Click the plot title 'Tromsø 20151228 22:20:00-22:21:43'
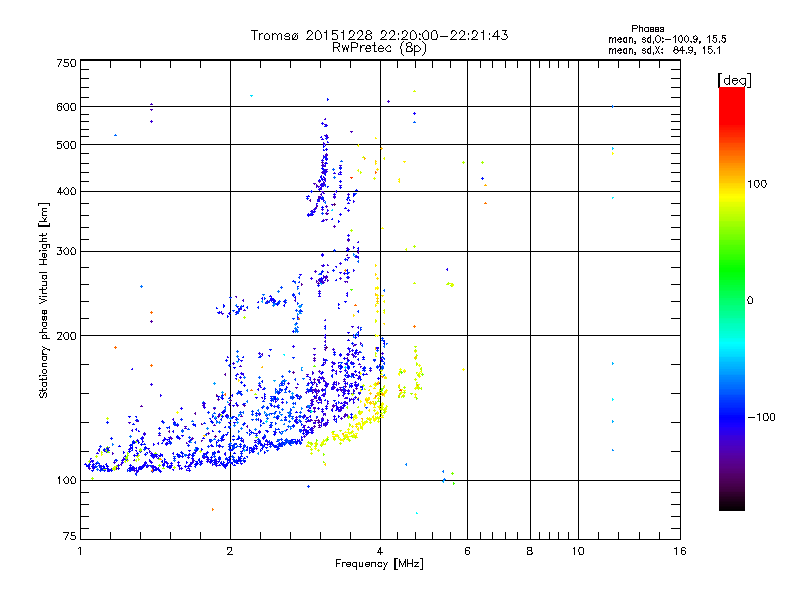800x600 pixels. tap(379, 35)
